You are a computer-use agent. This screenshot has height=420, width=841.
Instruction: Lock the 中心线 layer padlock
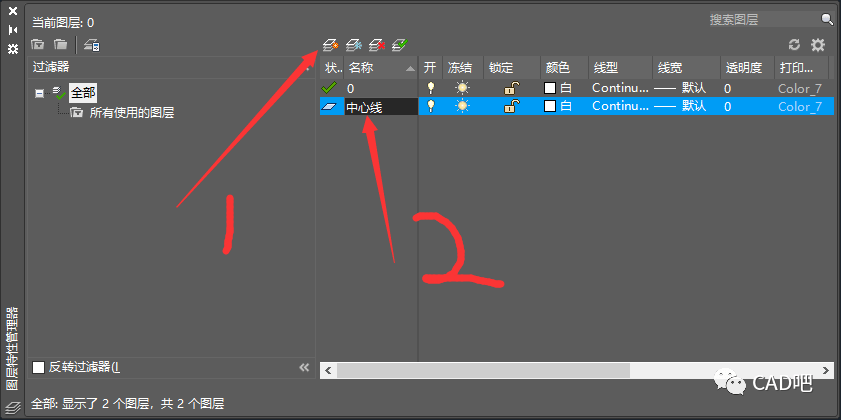(510, 106)
